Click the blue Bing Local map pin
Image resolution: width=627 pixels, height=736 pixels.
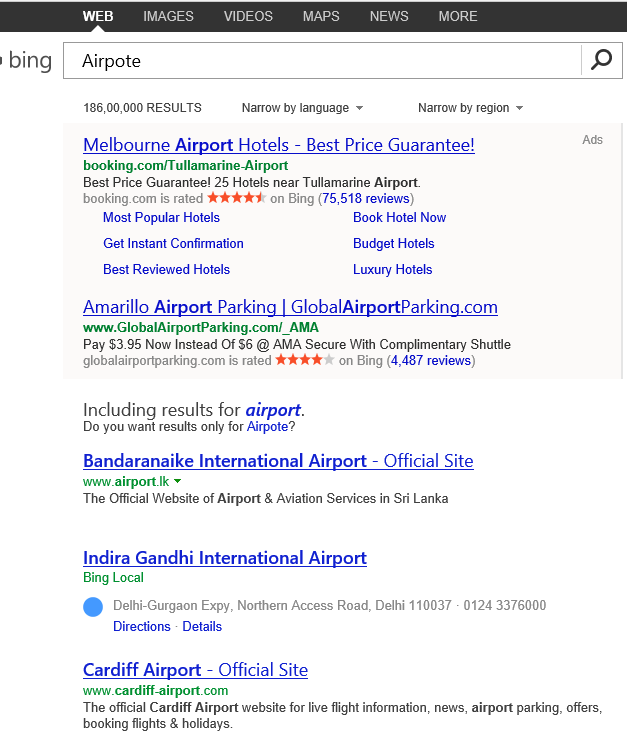click(x=93, y=606)
